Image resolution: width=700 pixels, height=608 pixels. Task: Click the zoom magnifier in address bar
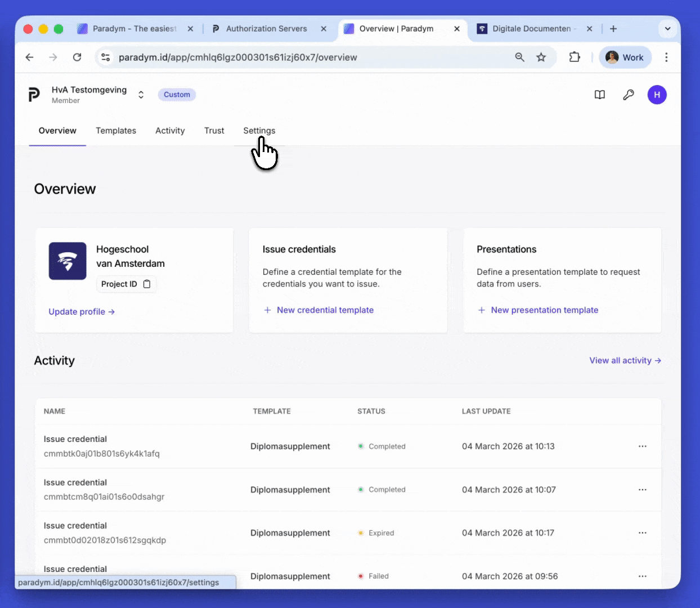pos(519,57)
